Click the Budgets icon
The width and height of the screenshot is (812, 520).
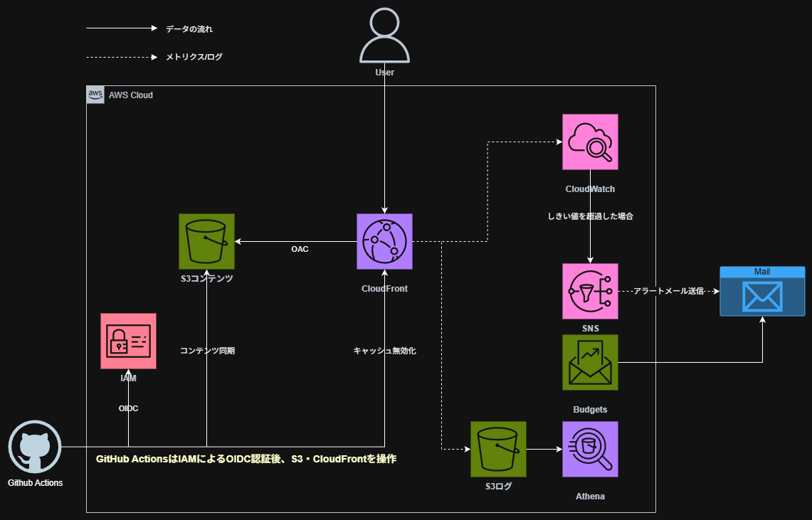(590, 362)
